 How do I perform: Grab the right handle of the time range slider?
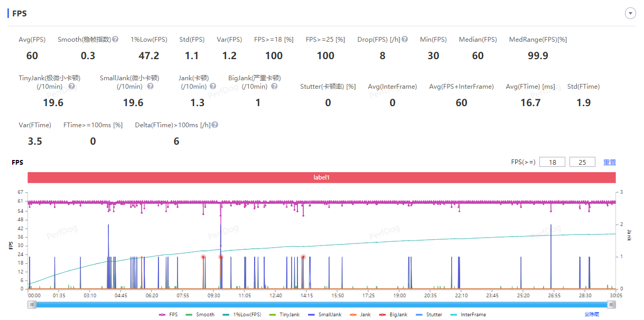click(612, 305)
